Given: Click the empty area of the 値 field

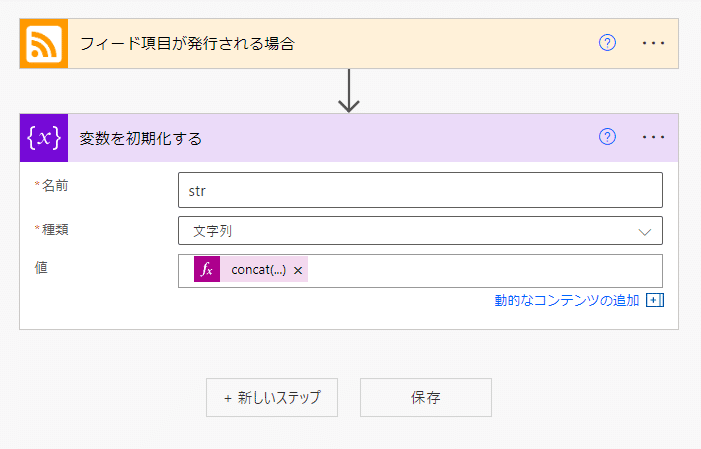Looking at the screenshot, I should coord(480,271).
